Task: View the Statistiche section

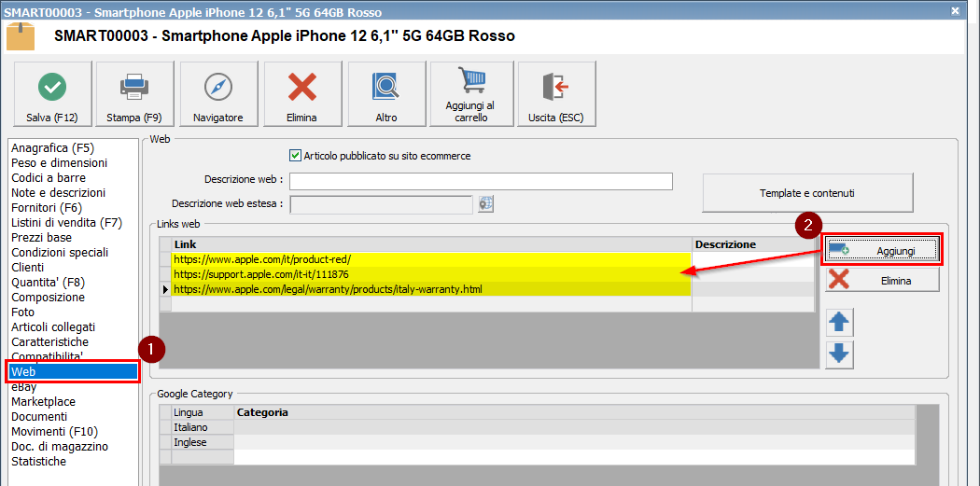Action: pos(39,462)
